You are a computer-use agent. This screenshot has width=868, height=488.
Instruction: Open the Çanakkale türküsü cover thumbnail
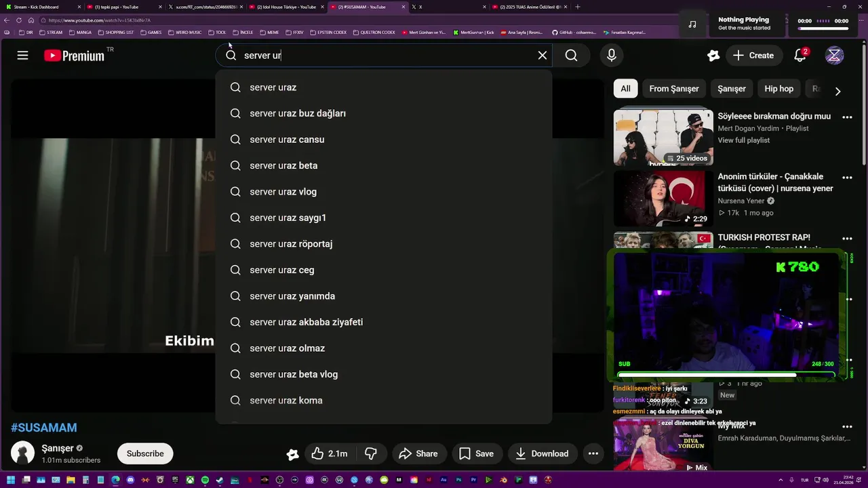pyautogui.click(x=663, y=199)
